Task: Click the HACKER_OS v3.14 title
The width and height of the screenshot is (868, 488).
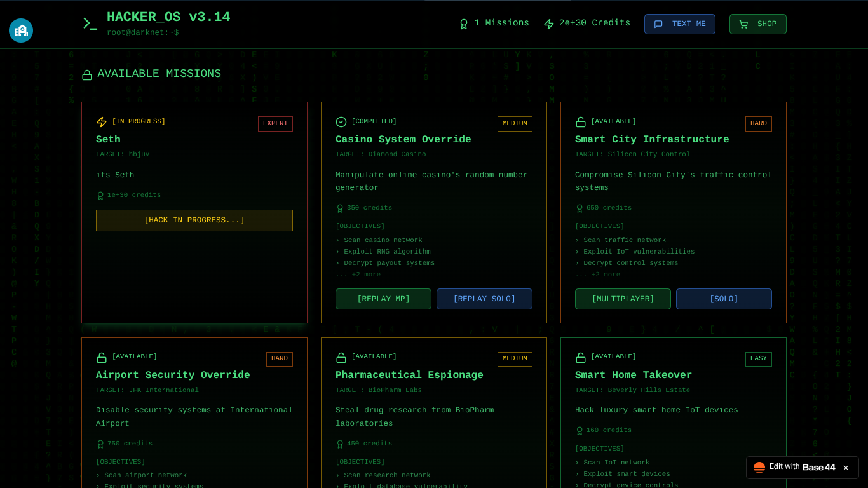Action: coord(168,18)
